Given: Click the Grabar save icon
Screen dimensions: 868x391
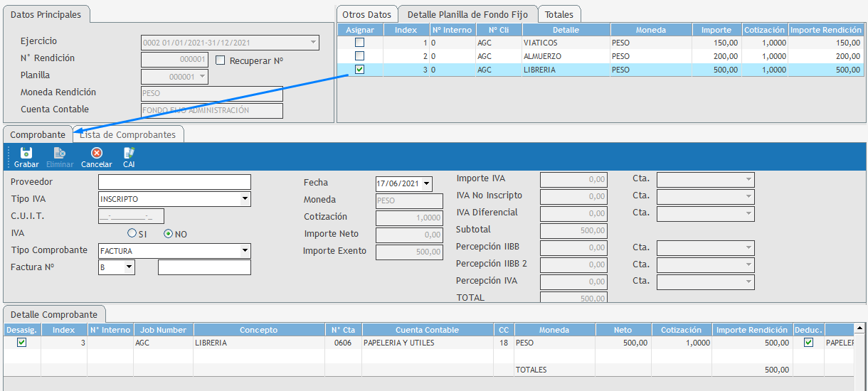Looking at the screenshot, I should coord(26,153).
